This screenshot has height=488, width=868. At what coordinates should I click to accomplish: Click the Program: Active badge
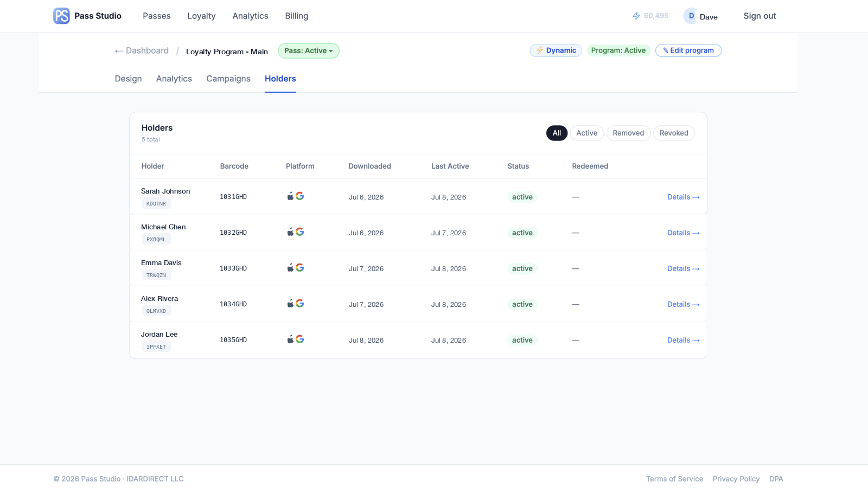tap(618, 50)
